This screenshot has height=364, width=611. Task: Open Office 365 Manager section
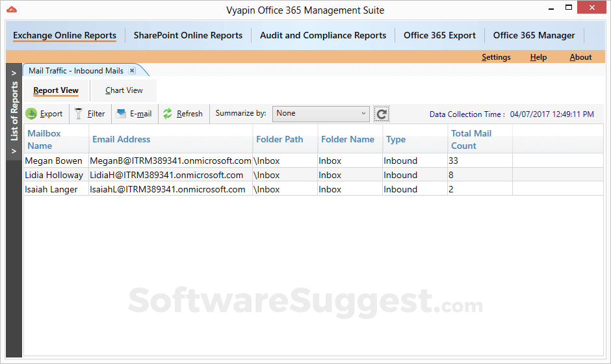(x=534, y=36)
